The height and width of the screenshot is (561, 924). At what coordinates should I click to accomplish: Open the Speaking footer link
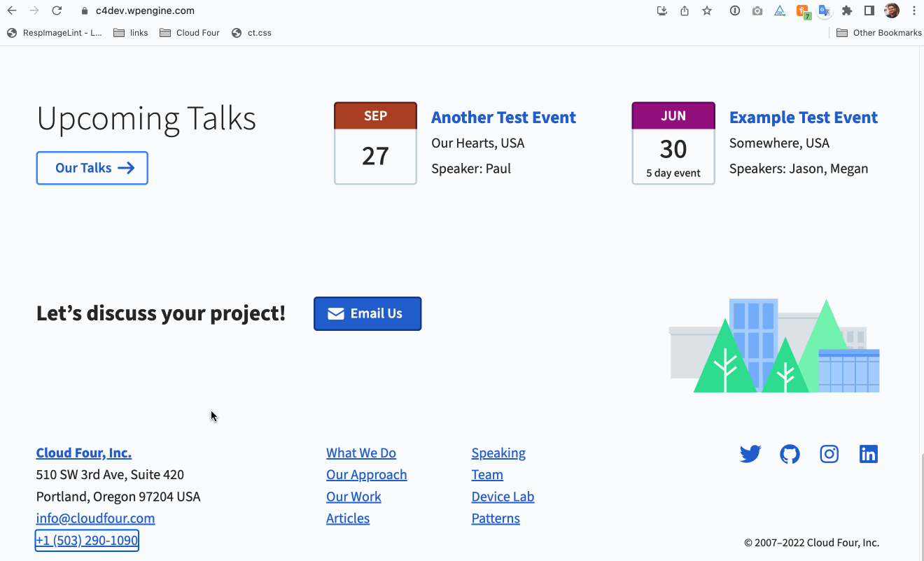[x=498, y=453]
